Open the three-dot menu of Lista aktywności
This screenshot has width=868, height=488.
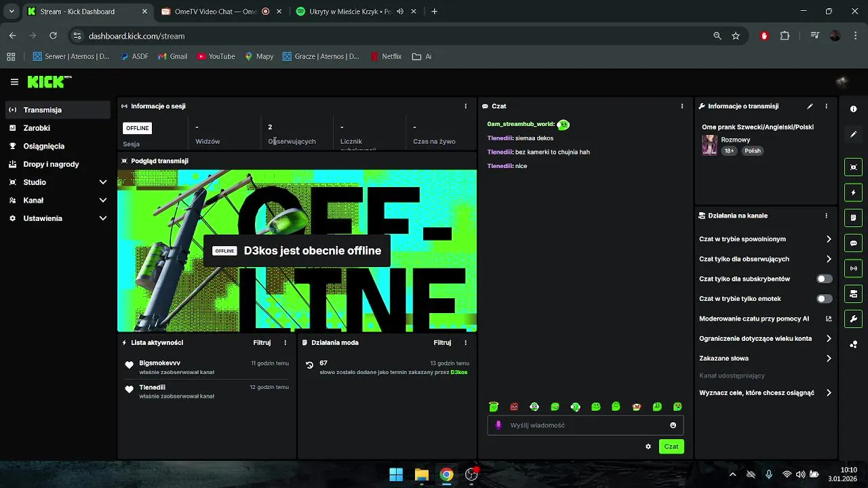(285, 342)
